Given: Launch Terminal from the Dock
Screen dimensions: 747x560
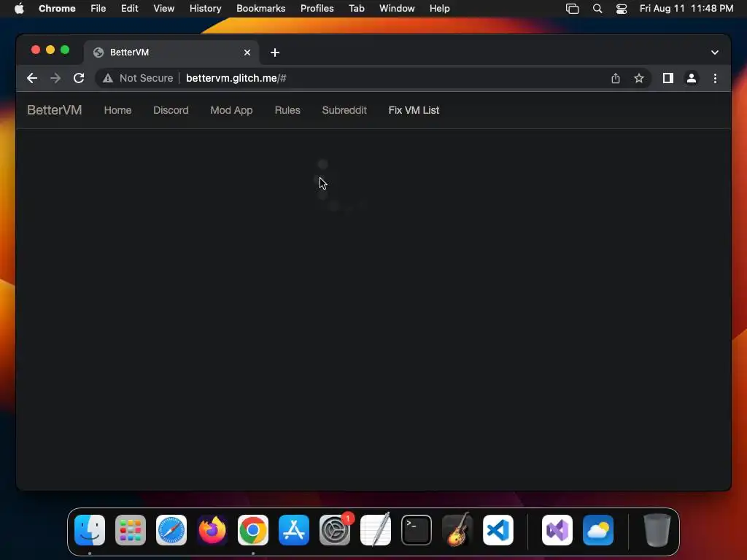Looking at the screenshot, I should [x=417, y=530].
